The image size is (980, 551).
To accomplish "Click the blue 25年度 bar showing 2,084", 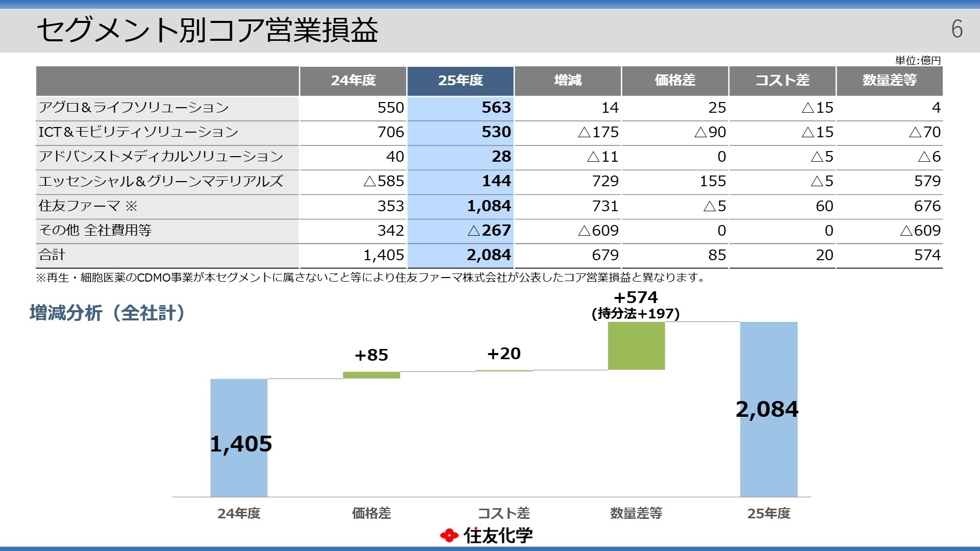I will click(x=769, y=409).
